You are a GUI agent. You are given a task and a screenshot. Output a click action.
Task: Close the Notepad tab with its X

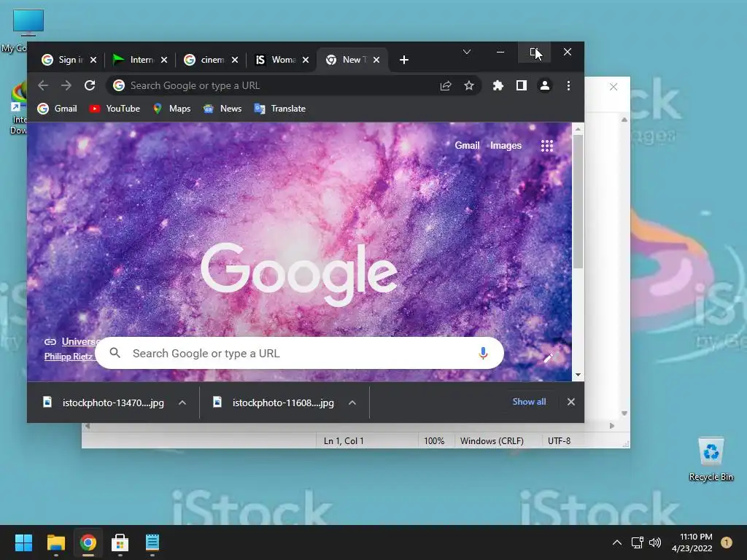(614, 87)
